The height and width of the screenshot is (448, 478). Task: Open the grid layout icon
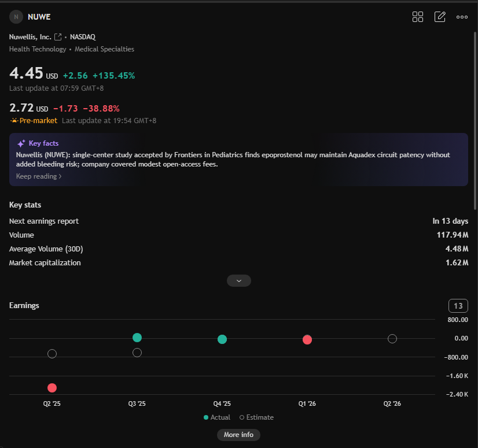[x=418, y=17]
